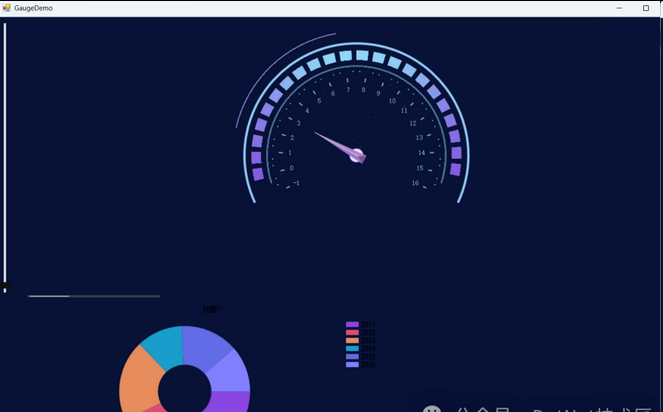
Task: Select the teal slice of the donut chart
Action: tap(161, 347)
